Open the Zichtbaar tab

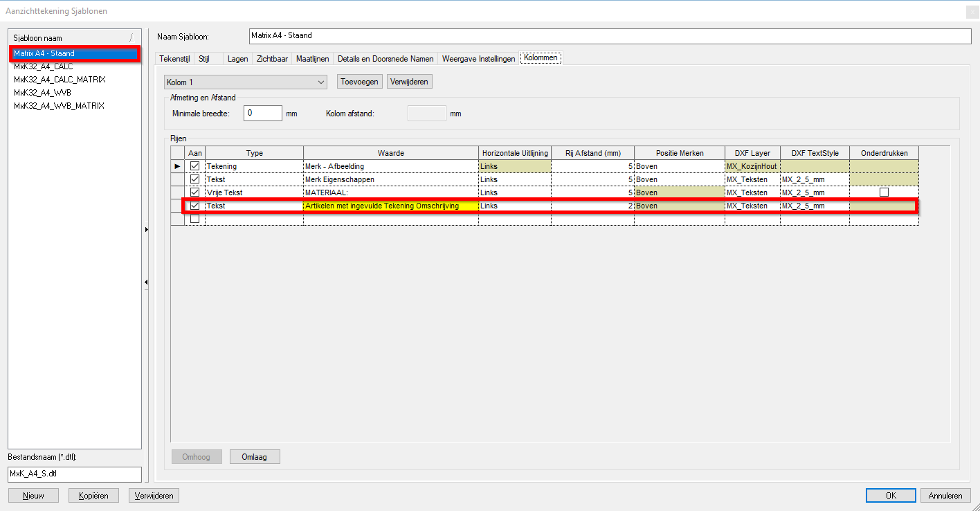(272, 59)
